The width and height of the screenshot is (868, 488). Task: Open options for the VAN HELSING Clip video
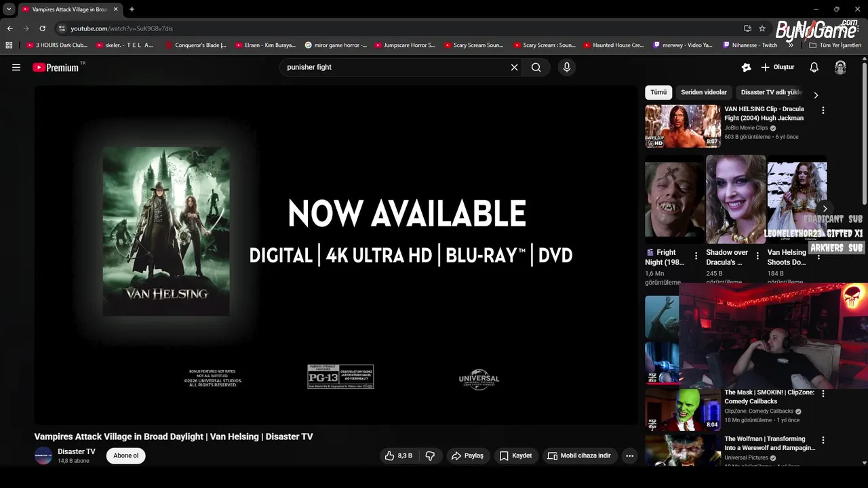tap(823, 110)
